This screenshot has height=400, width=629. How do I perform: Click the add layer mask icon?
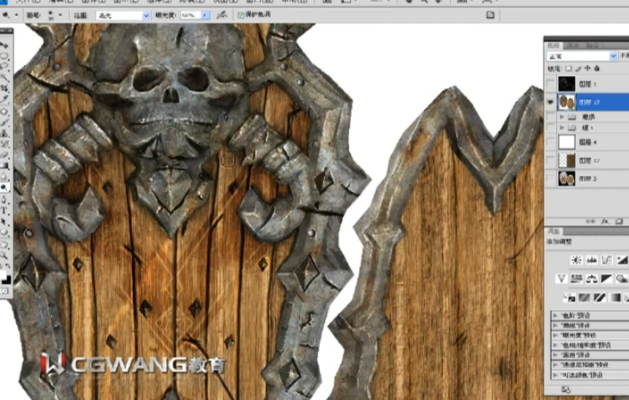619,221
